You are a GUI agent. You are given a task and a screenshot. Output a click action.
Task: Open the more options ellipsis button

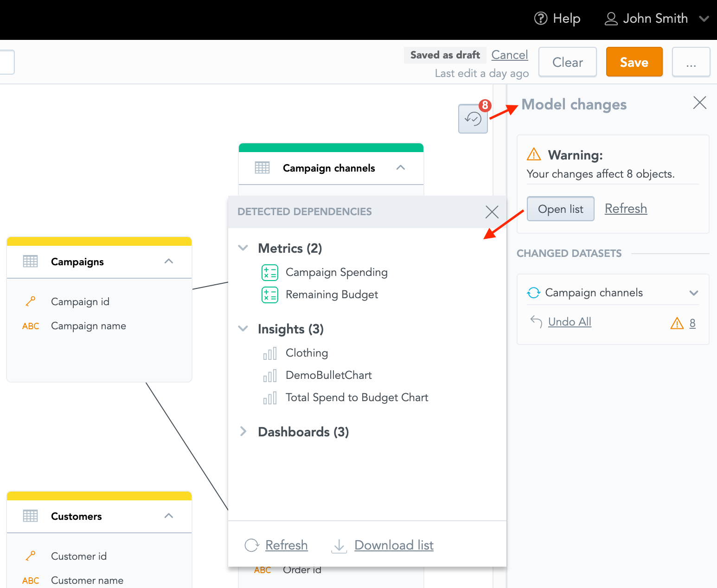691,62
